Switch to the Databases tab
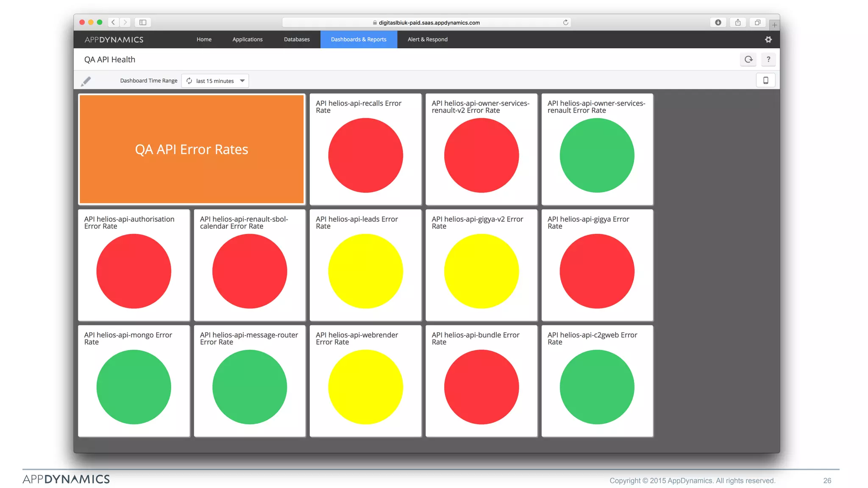 pos(297,39)
